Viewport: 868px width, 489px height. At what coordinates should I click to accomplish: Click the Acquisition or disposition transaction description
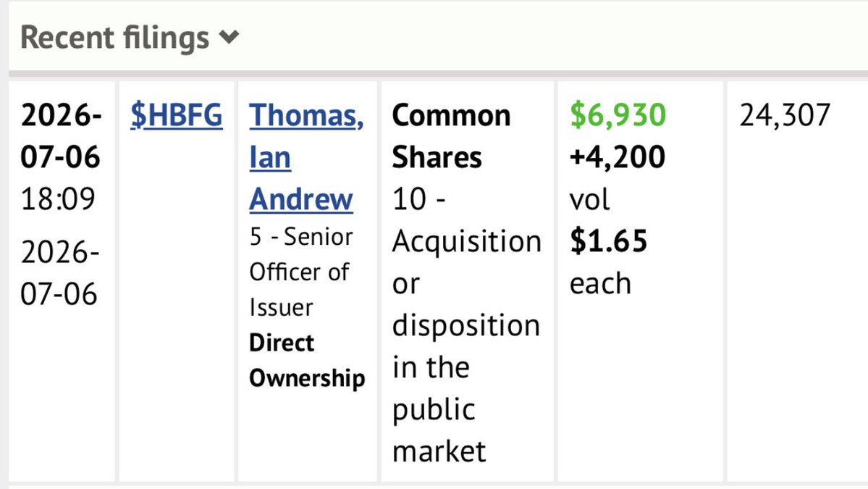(x=466, y=325)
